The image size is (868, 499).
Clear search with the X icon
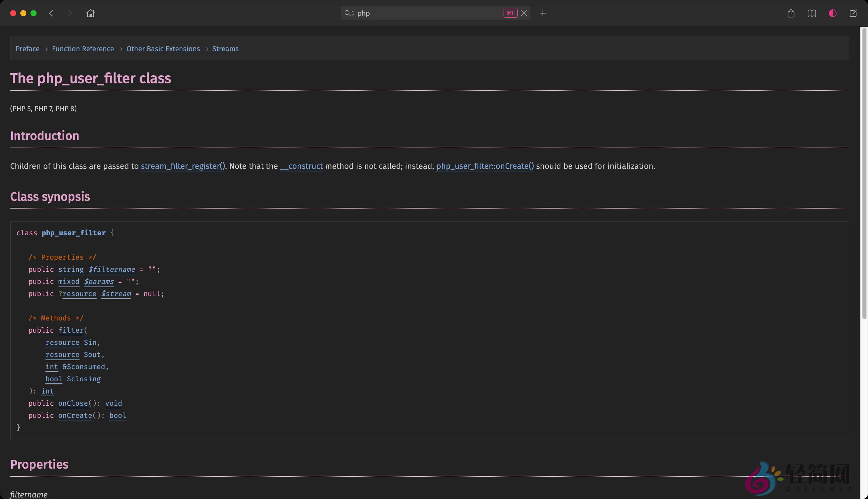click(524, 13)
